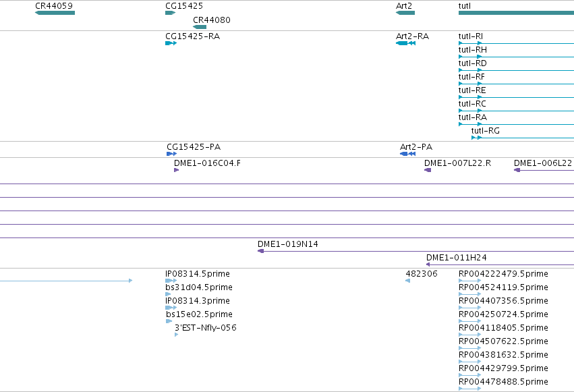This screenshot has width=574, height=392.
Task: Click EST RP004524119.5prime
Action: coord(470,294)
